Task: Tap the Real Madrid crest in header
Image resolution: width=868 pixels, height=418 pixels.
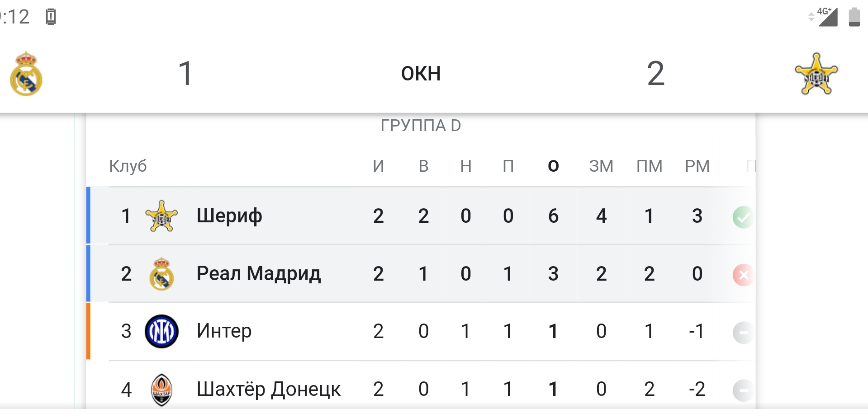Action: (x=26, y=74)
